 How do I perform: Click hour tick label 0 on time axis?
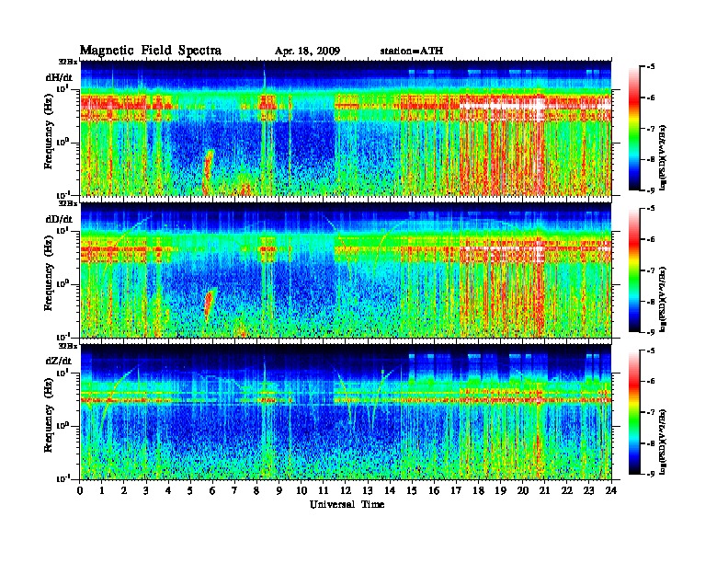[80, 491]
